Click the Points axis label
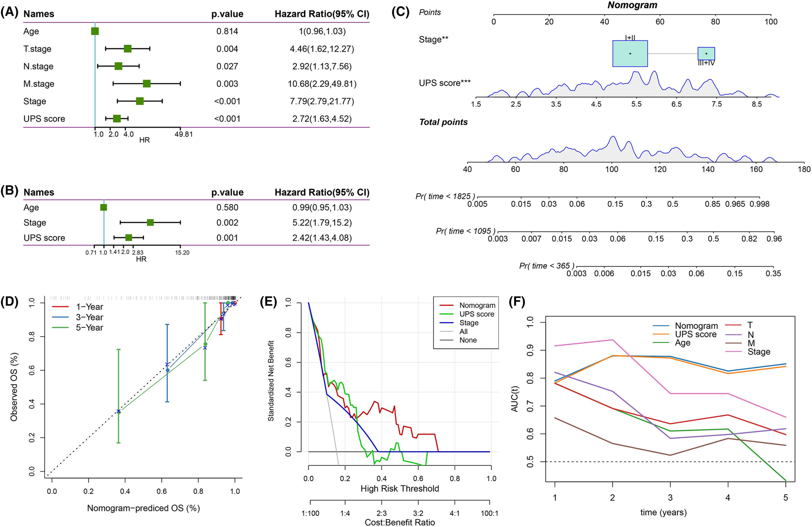Viewport: 812px width, 527px height. (x=430, y=12)
